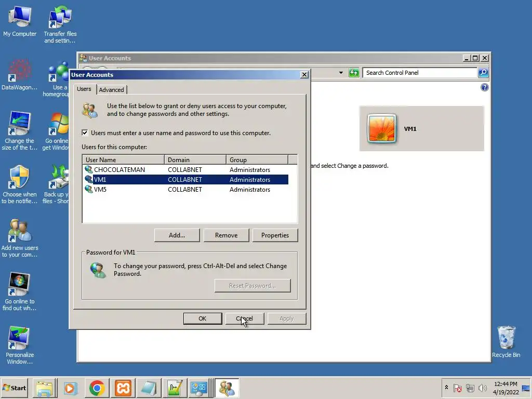
Task: Expand the address bar dropdown arrow
Action: 341,73
